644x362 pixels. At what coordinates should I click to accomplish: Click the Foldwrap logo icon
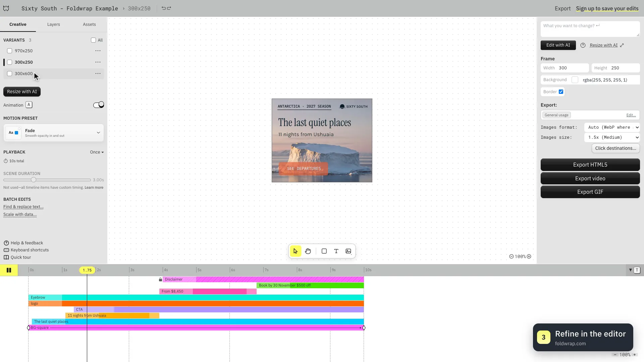(x=6, y=8)
